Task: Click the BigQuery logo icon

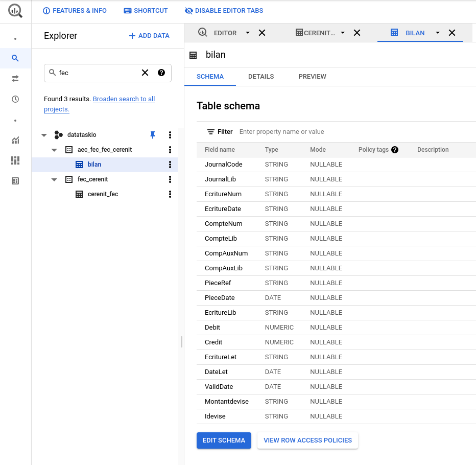Action: (15, 11)
